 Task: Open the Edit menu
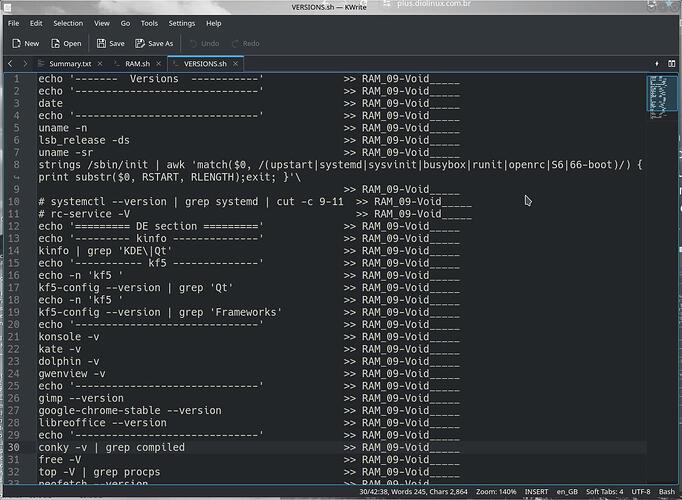click(x=36, y=23)
